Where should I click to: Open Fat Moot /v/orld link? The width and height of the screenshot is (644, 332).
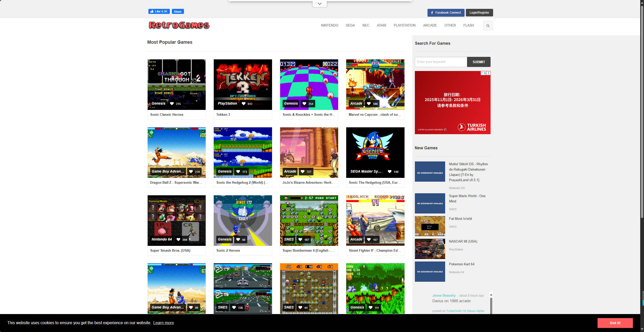[x=460, y=219]
